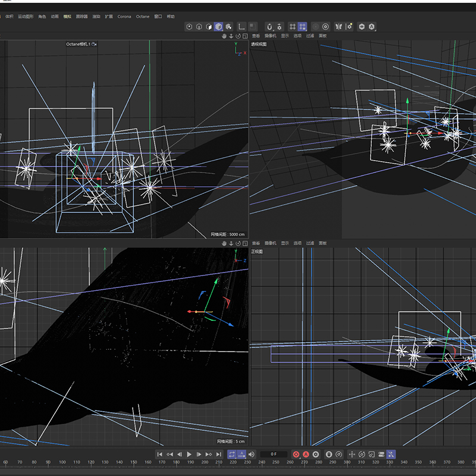Viewport: 476px width, 476px height.
Task: Click frame 270 on the timeline ruler
Action: [x=304, y=462]
